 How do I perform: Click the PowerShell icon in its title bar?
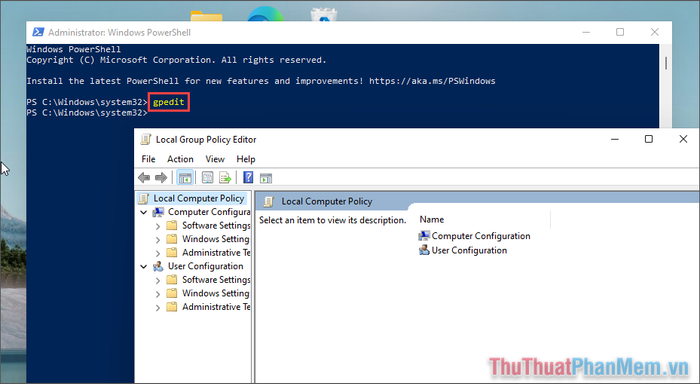coord(38,32)
